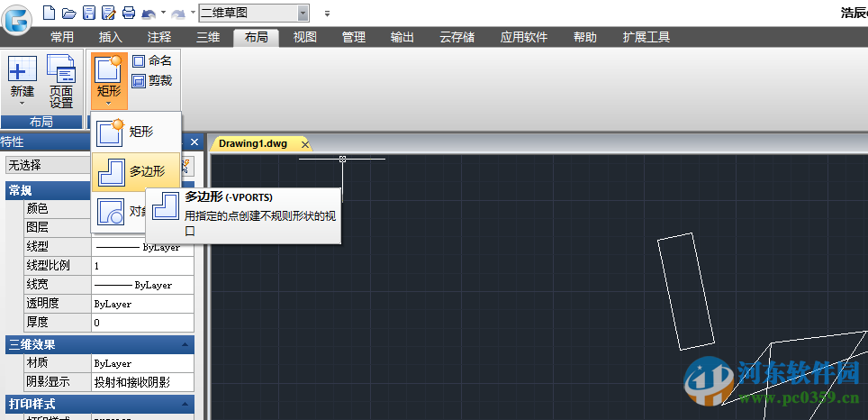The height and width of the screenshot is (420, 868).
Task: Open the Undo history dropdown arrow
Action: click(163, 13)
